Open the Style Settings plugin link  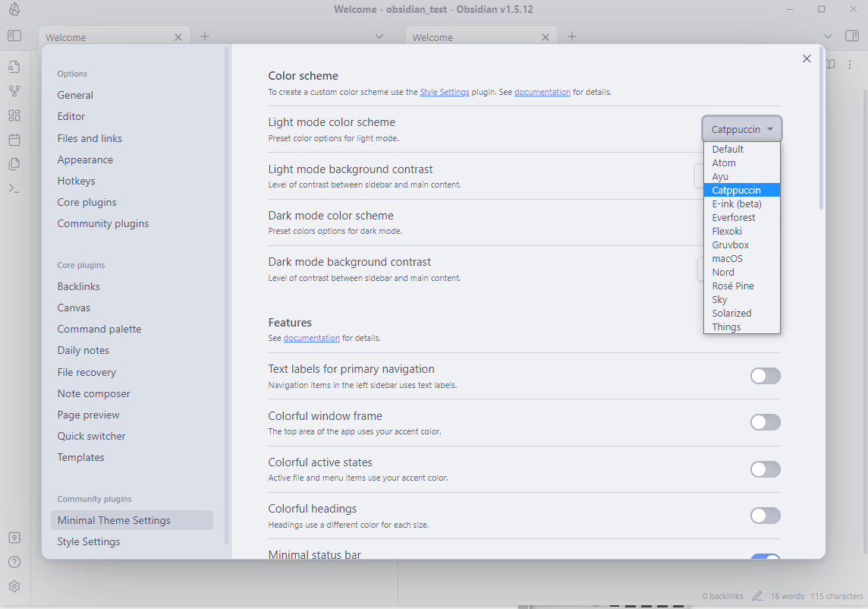click(445, 92)
